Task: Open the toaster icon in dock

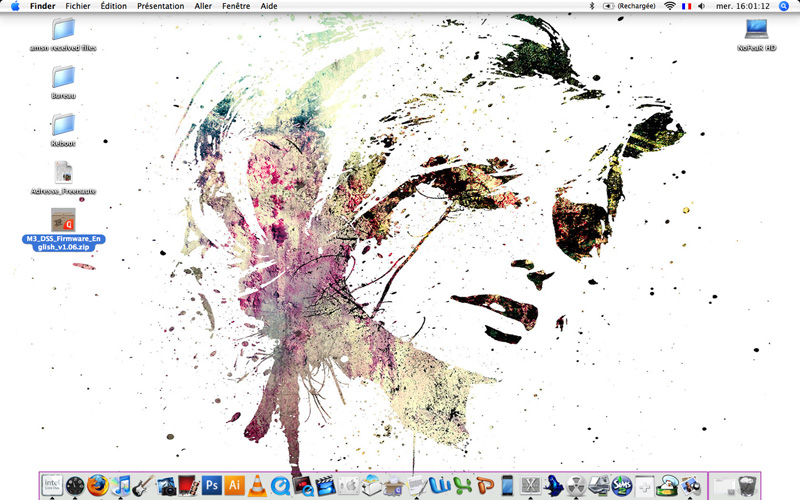Action: point(371,485)
